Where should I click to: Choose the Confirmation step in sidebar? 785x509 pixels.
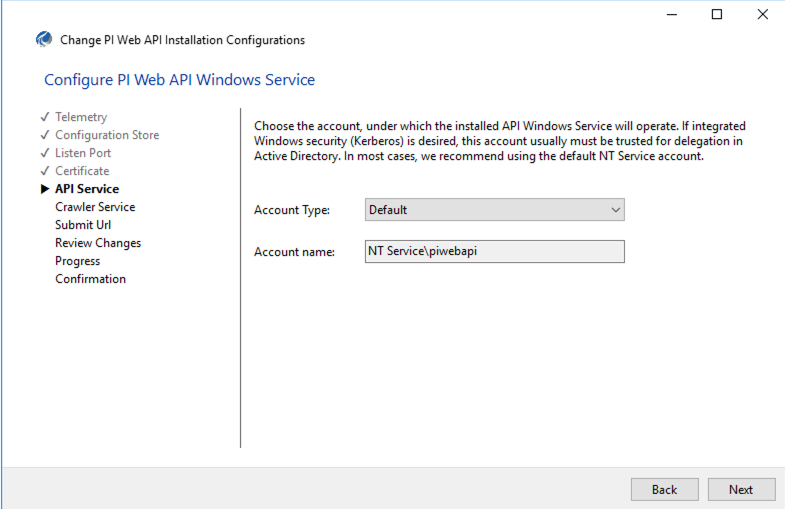(90, 279)
